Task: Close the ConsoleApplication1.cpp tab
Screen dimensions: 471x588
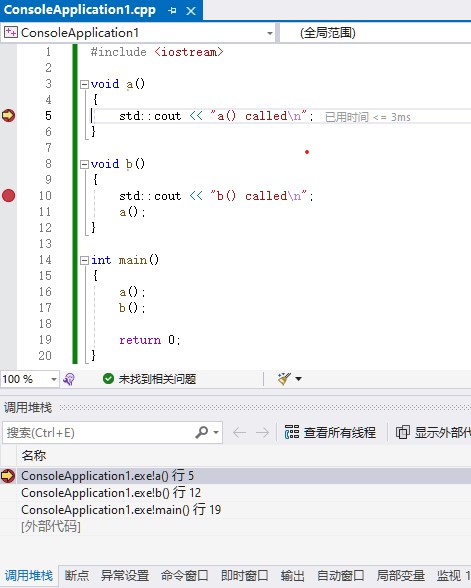Action: [191, 11]
